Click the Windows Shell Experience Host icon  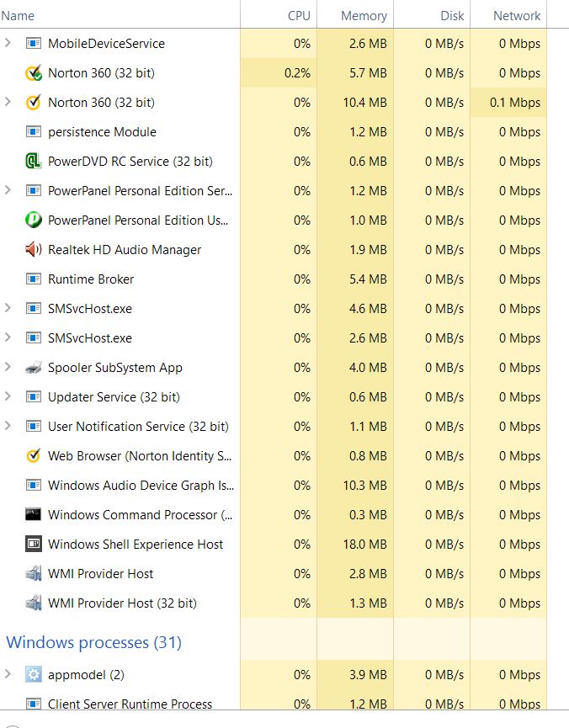[33, 544]
